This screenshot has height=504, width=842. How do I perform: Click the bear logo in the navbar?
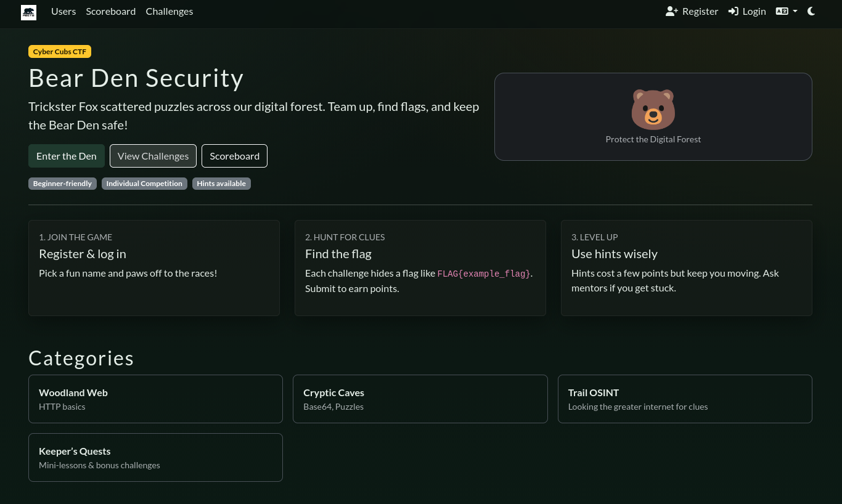tap(28, 12)
